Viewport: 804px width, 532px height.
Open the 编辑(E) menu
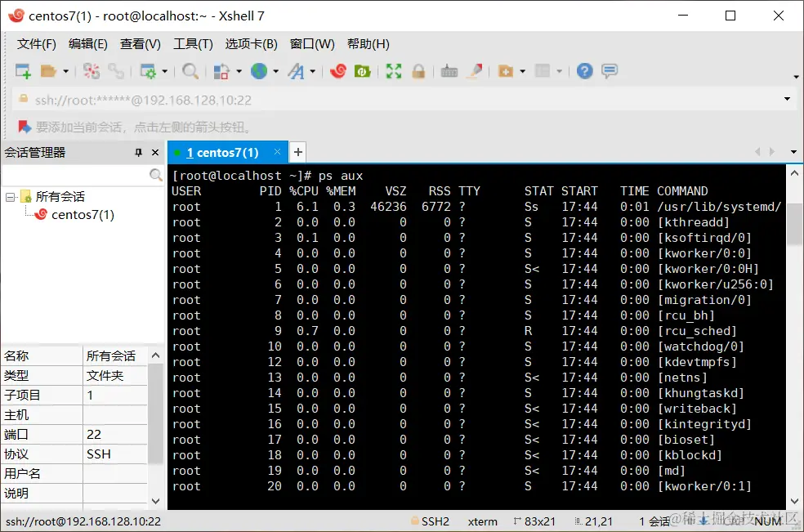(x=88, y=44)
